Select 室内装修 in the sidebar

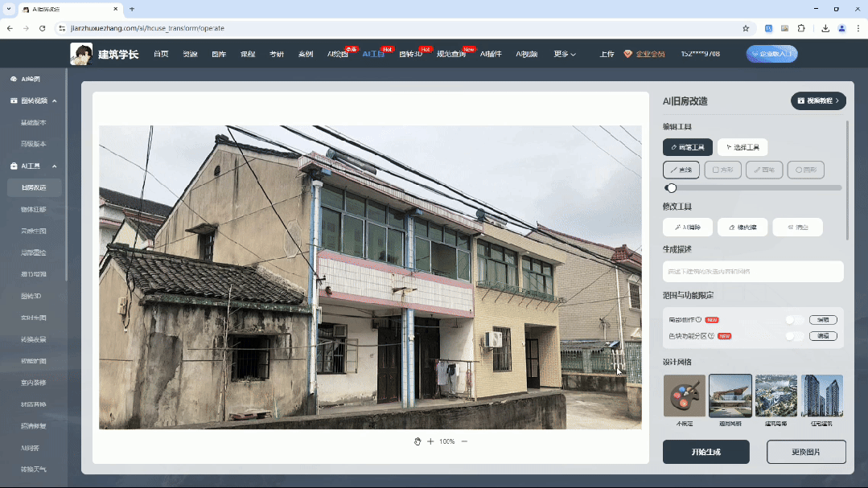coord(34,383)
